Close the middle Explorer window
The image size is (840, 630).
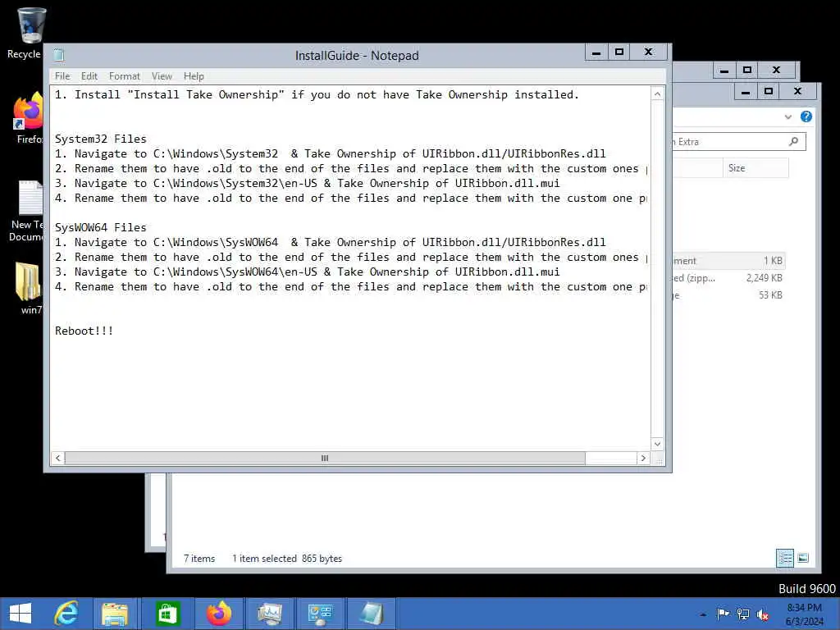click(x=797, y=92)
